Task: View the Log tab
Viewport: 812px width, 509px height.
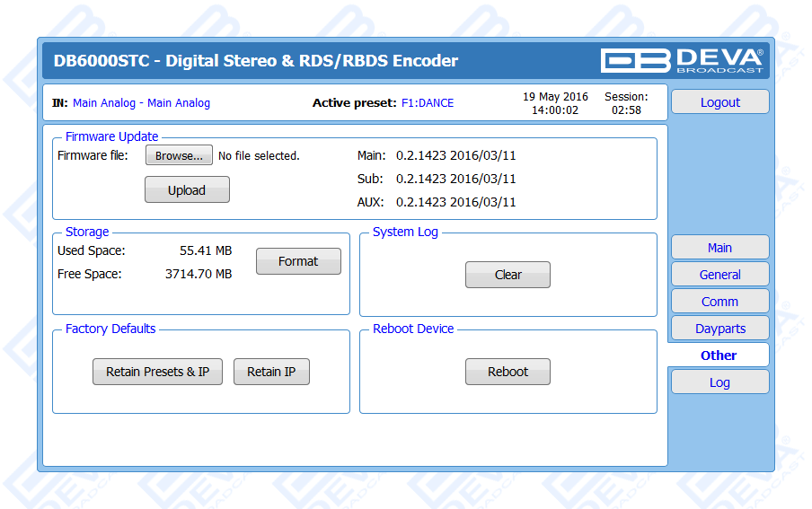Action: 719,382
